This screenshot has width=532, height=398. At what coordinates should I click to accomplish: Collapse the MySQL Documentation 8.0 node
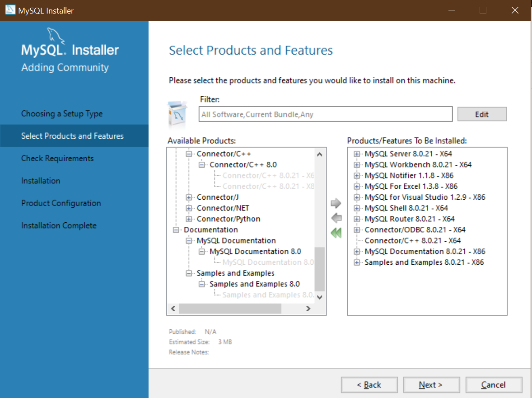point(202,252)
